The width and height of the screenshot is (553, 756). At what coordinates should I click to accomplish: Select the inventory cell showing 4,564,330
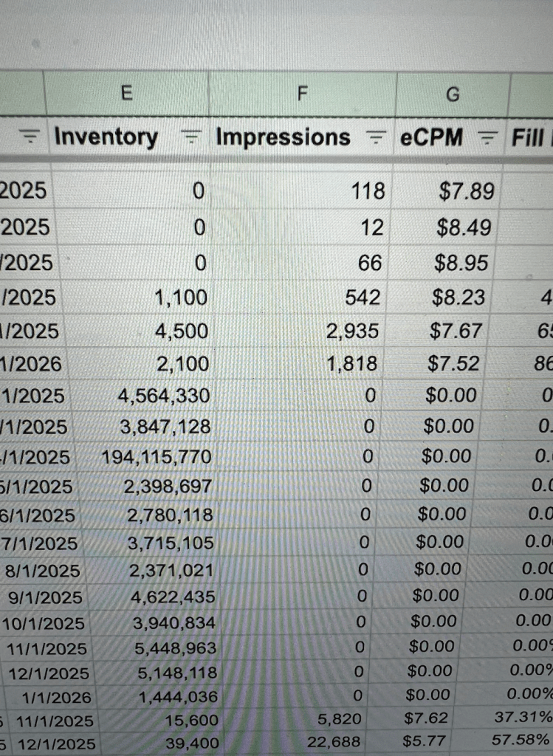pos(164,396)
